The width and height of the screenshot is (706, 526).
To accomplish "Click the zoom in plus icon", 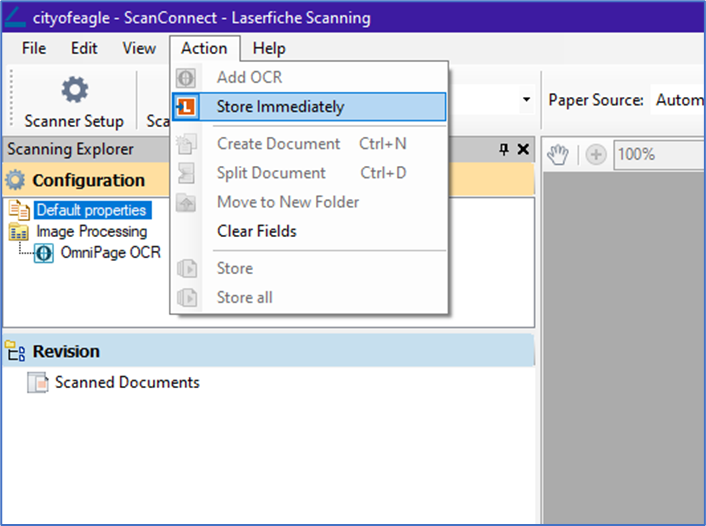I will (x=596, y=155).
